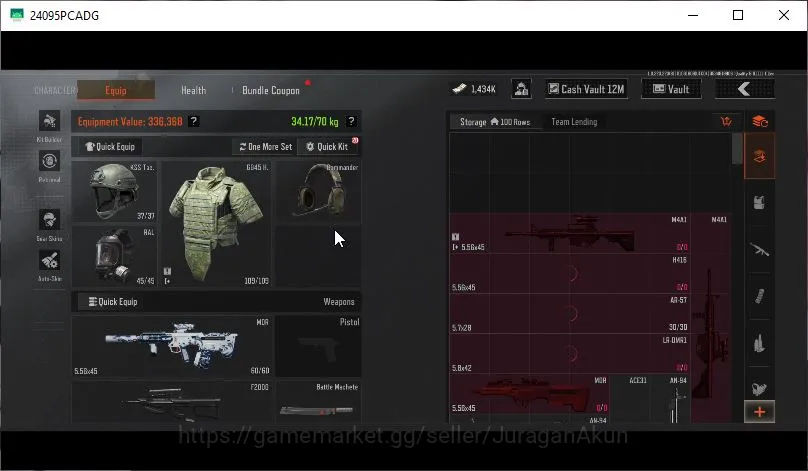Screen dimensions: 808x471
Task: Open the Bundle Coupon tab
Action: (271, 90)
